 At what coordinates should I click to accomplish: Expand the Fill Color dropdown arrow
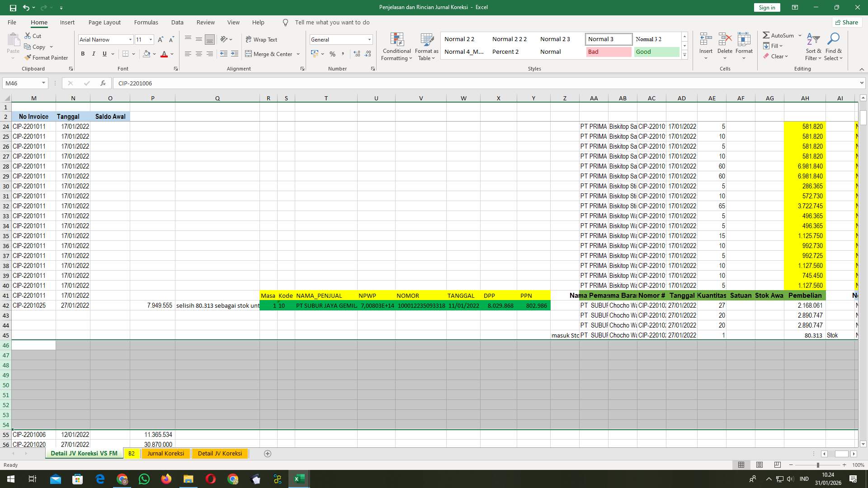(x=154, y=54)
